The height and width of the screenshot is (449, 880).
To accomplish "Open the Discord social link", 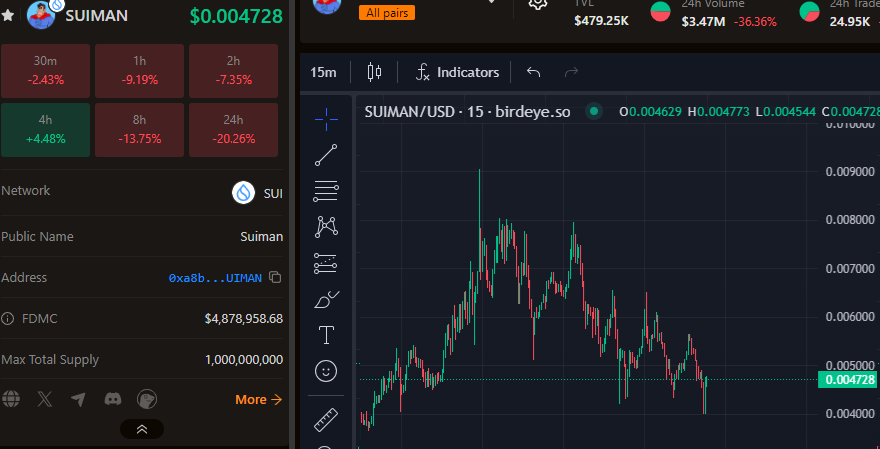I will point(113,399).
